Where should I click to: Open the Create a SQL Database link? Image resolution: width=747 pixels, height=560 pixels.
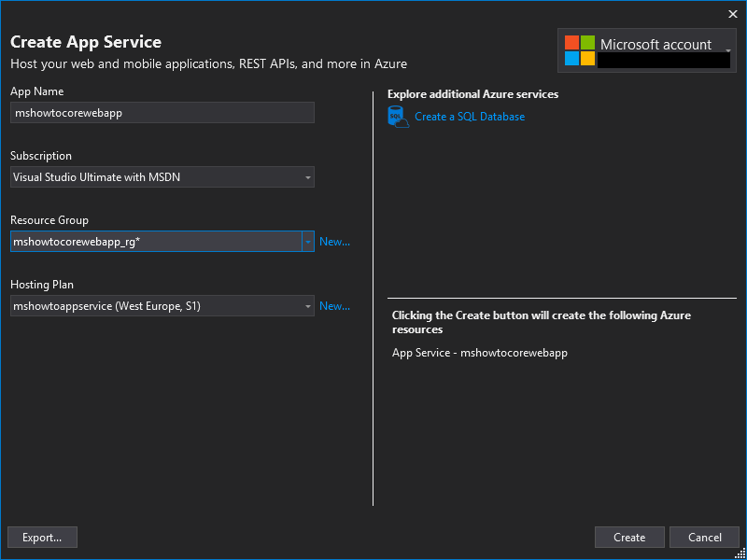pos(470,117)
